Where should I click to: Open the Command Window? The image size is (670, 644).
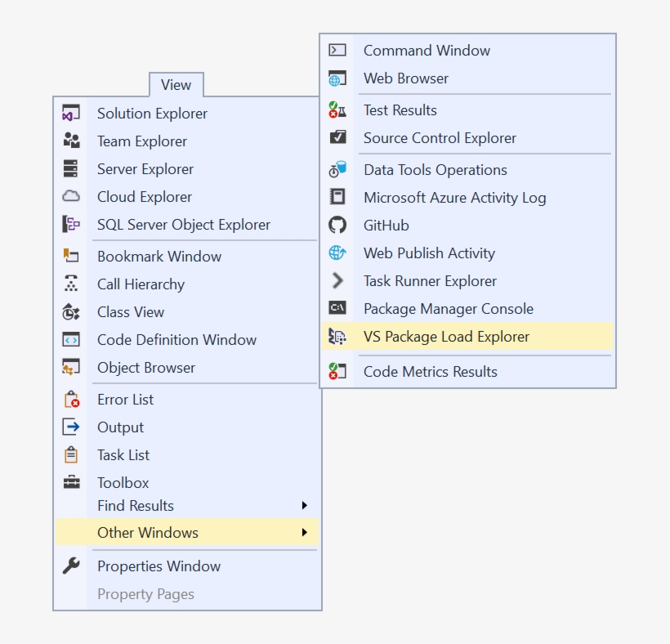(427, 51)
